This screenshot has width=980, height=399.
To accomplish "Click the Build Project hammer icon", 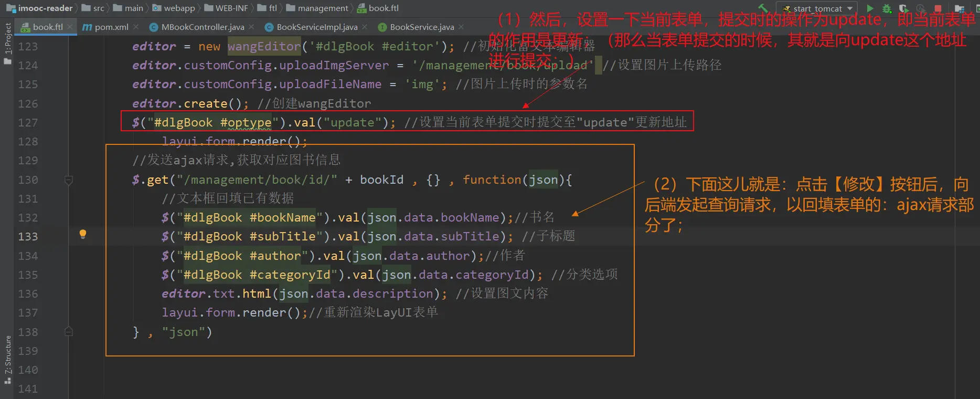I will pos(764,8).
